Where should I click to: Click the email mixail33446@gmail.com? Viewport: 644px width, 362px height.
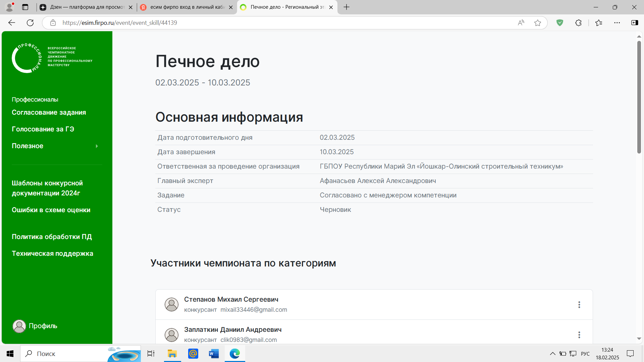tap(254, 310)
